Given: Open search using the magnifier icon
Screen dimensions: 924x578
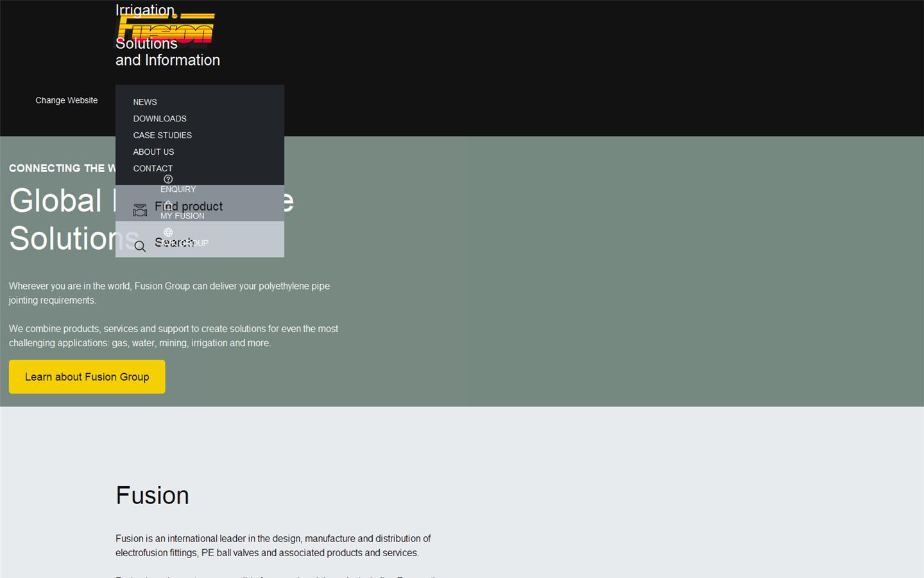Looking at the screenshot, I should coord(140,246).
